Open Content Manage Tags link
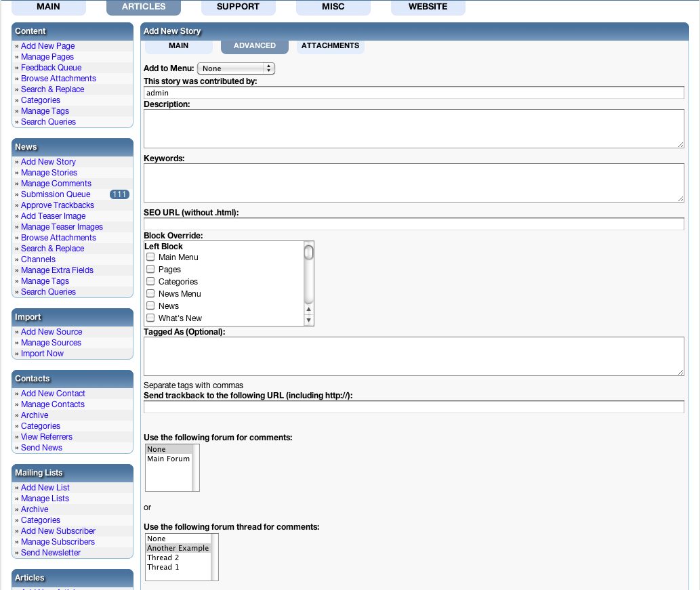Viewport: 700px width, 590px height. click(45, 110)
